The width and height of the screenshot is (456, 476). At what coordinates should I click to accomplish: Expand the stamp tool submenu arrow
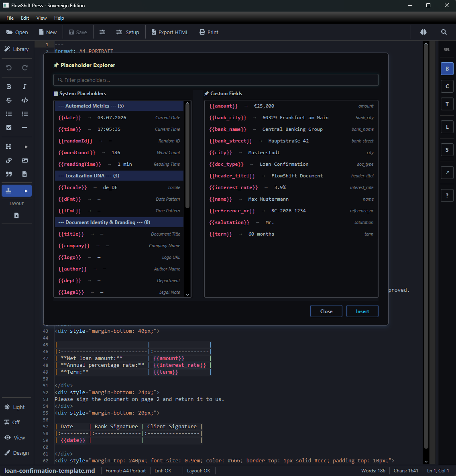26,191
